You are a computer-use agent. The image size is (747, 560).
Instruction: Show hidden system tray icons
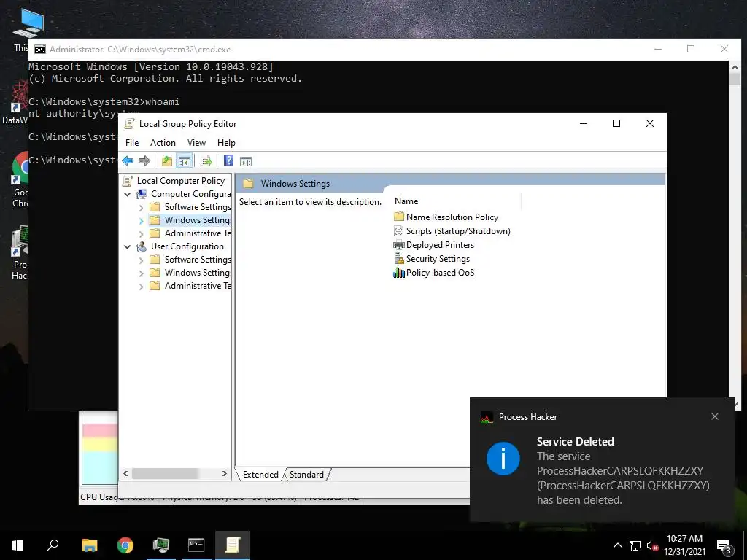pos(617,545)
